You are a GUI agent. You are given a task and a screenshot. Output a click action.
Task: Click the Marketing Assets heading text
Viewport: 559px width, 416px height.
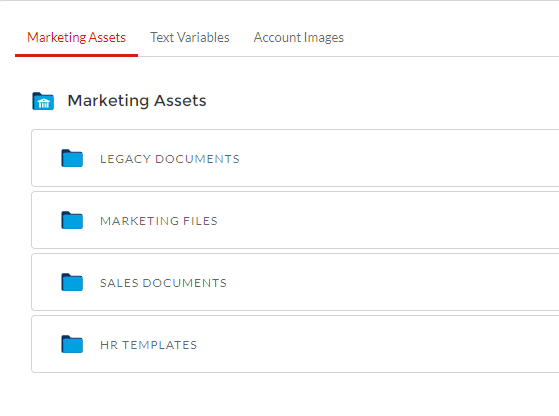click(137, 101)
